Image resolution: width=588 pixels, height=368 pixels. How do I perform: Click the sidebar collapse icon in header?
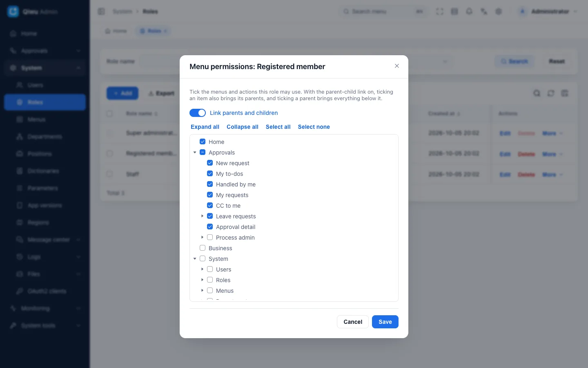tap(101, 11)
